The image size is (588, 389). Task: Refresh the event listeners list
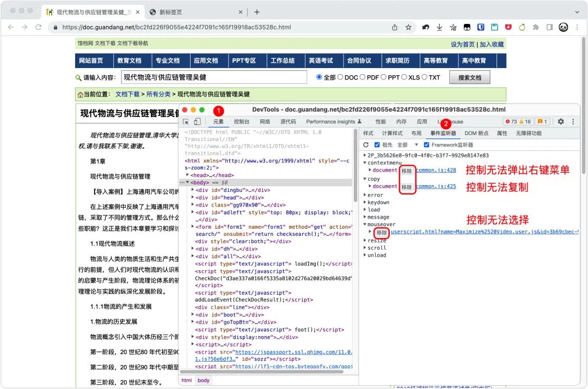pyautogui.click(x=366, y=145)
